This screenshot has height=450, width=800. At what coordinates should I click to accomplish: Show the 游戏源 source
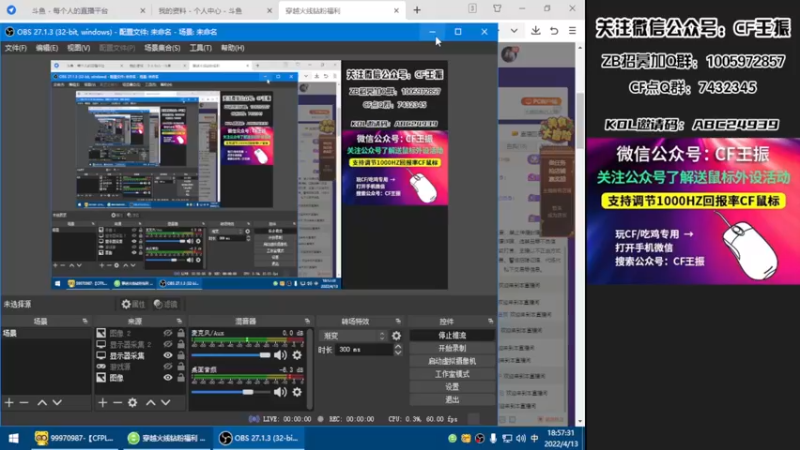pyautogui.click(x=167, y=367)
